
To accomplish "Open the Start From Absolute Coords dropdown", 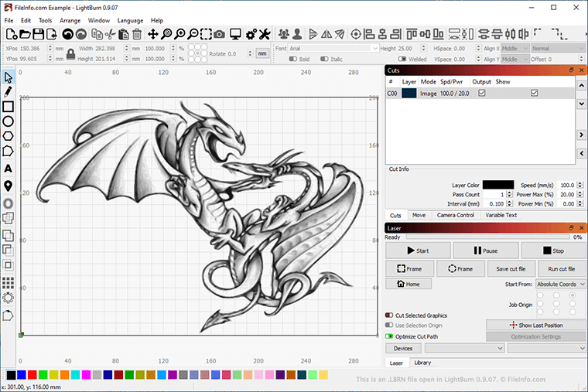I will (x=556, y=284).
